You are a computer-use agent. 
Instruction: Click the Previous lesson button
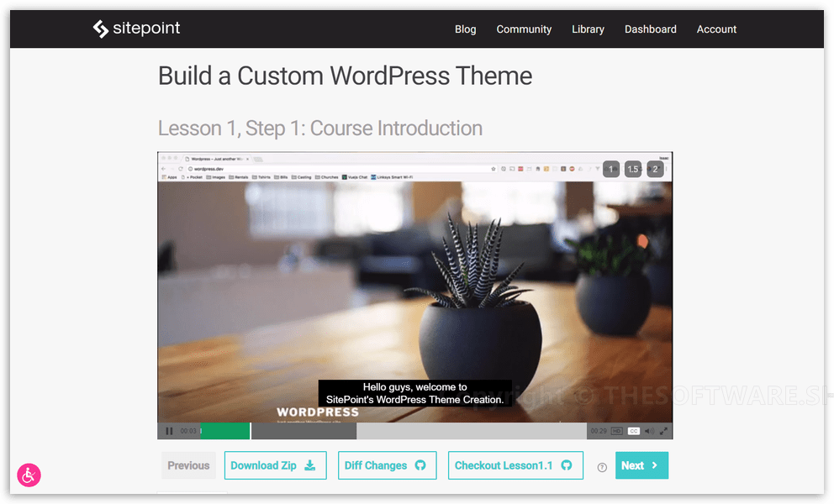188,465
